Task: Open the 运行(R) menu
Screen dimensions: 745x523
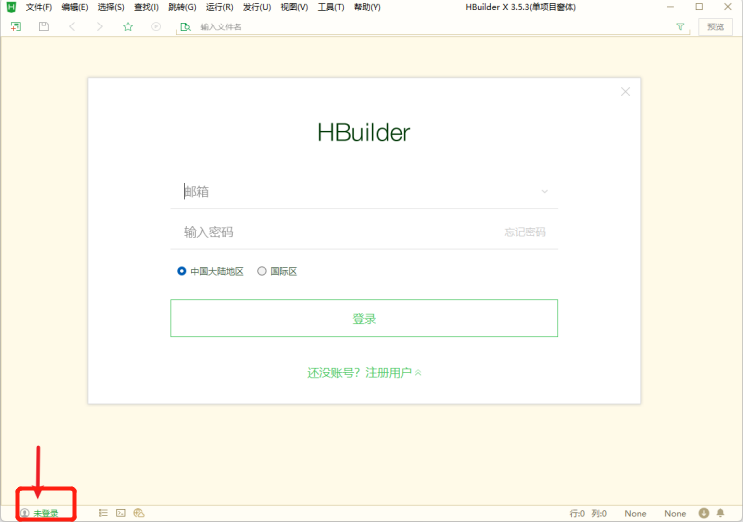Action: coord(220,7)
